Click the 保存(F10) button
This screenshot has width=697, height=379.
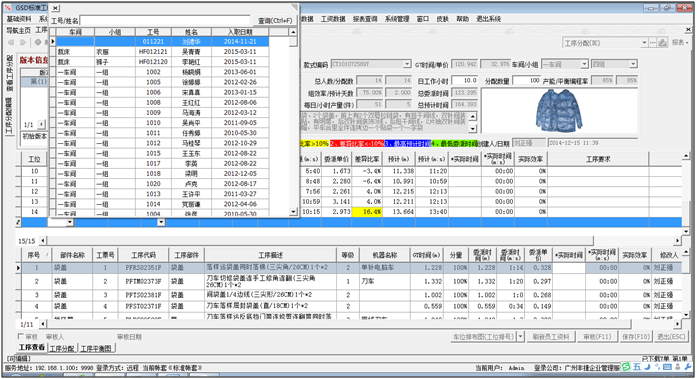coord(636,337)
